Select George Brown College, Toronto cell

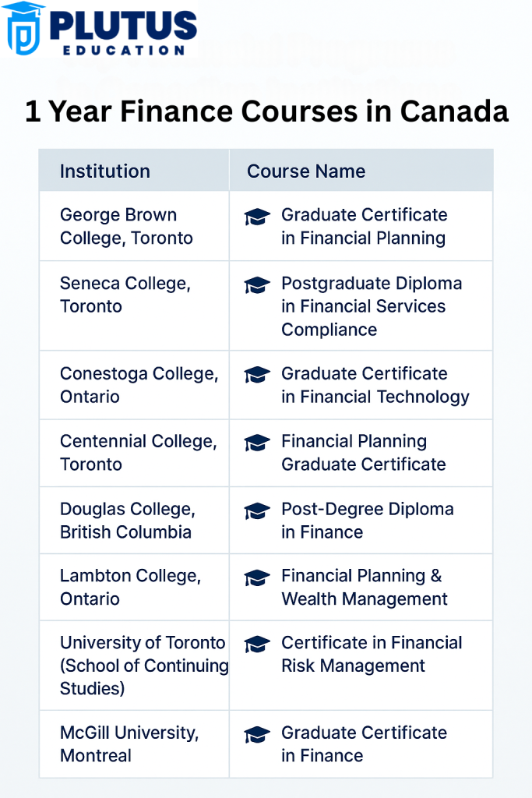[x=126, y=227]
